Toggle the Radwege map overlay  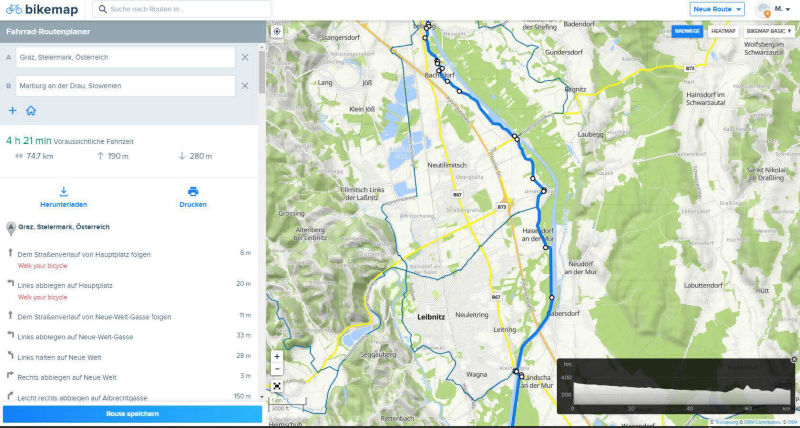pyautogui.click(x=687, y=31)
